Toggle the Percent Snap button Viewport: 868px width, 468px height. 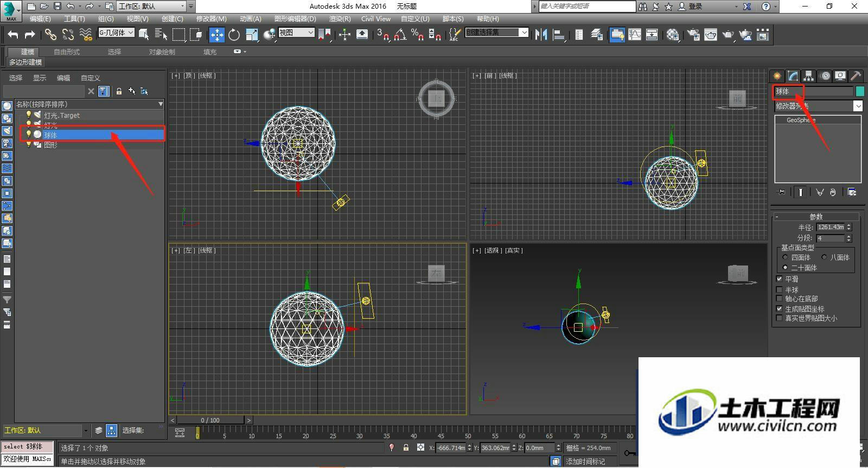pos(418,35)
